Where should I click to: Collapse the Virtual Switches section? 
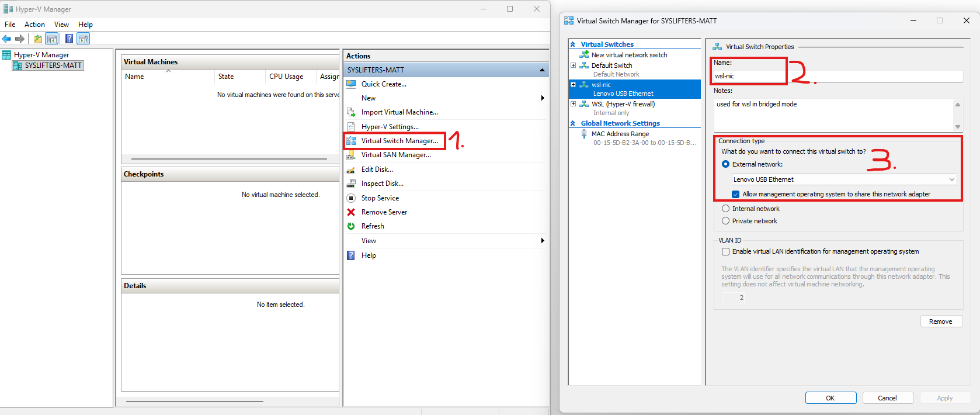573,44
